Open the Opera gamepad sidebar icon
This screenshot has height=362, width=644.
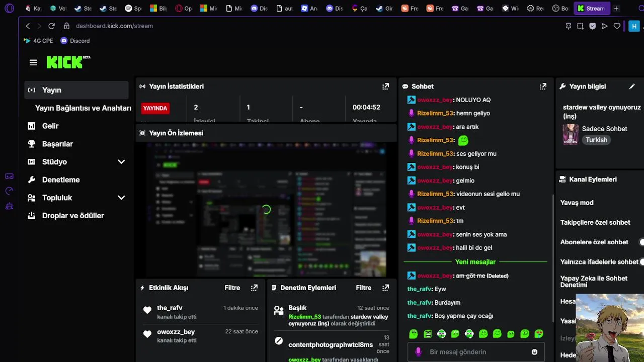click(9, 176)
